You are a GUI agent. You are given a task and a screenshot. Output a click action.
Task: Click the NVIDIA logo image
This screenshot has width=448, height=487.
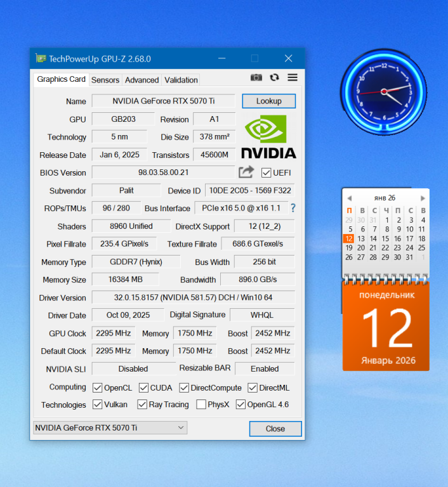pos(269,137)
